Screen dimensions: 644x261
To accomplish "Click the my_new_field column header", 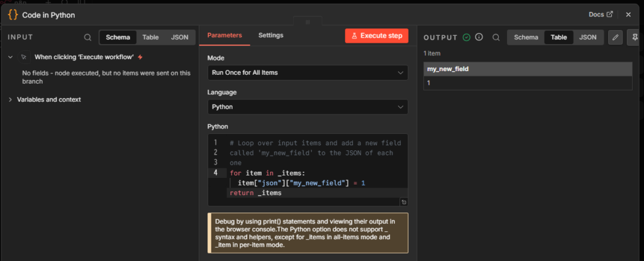I will pos(528,69).
